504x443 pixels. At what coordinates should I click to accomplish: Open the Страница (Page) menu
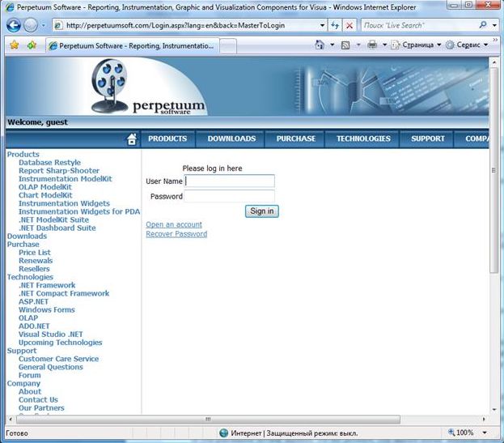[416, 45]
